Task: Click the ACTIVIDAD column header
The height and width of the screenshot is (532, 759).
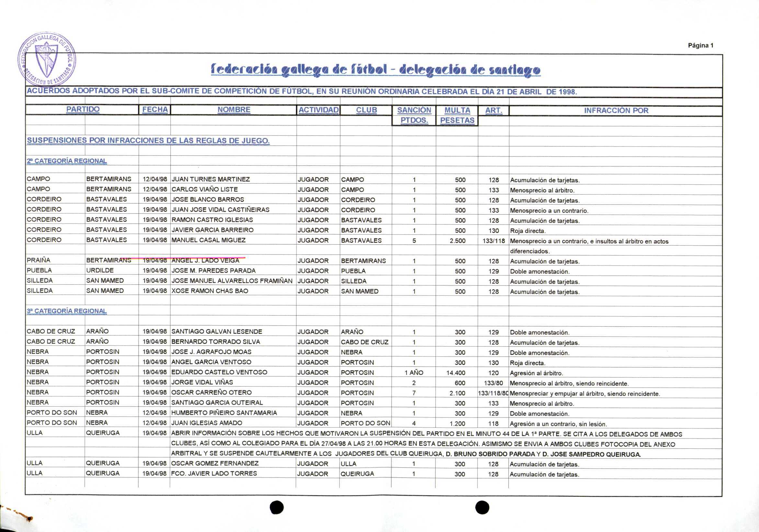Action: coord(318,110)
